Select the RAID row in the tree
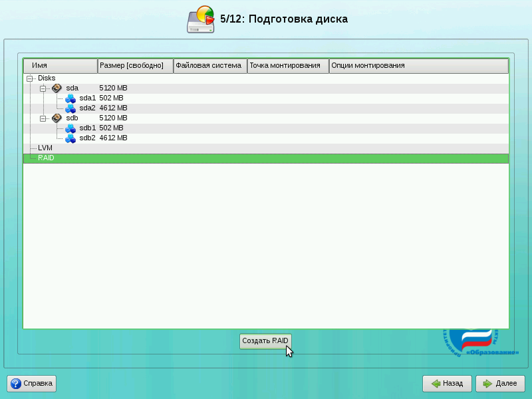Viewport: 532px width, 399px height. [46, 158]
